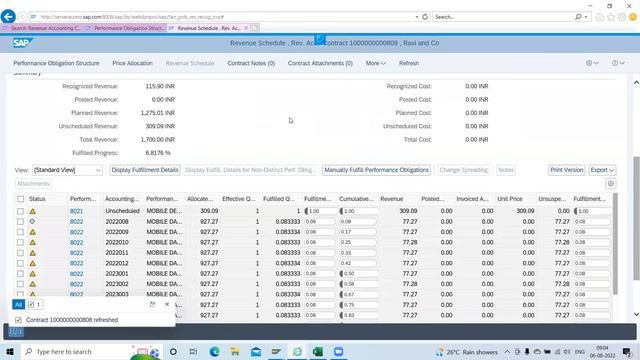
Task: Click the expand message log icon
Action: (152, 304)
